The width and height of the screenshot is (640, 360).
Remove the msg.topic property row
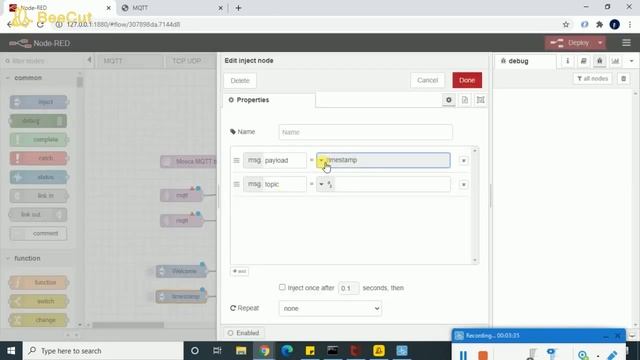(463, 184)
